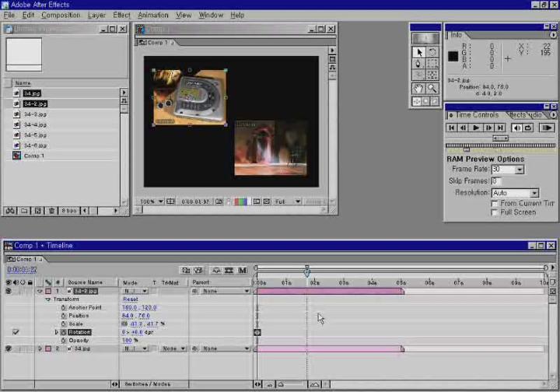The height and width of the screenshot is (392, 560).
Task: Click the Scale constrain proportions link icon
Action: tap(124, 324)
